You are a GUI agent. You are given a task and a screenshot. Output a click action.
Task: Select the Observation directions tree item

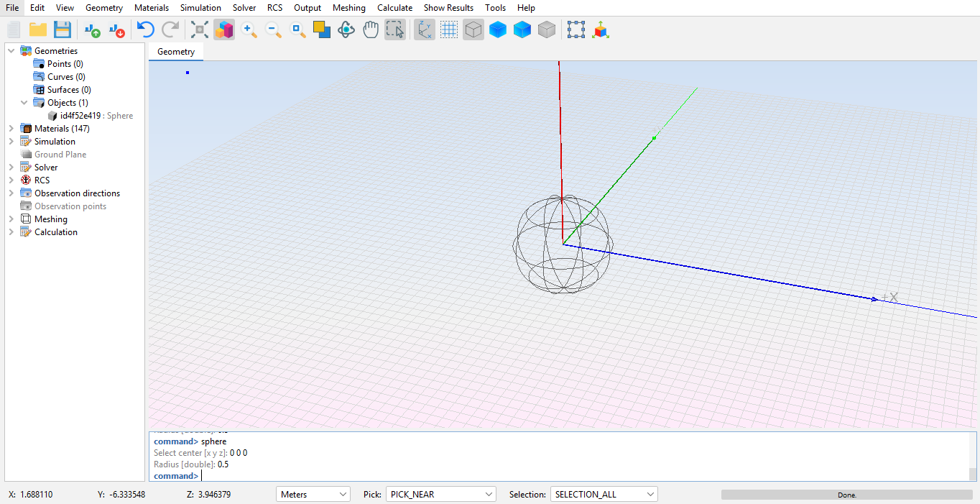click(77, 193)
